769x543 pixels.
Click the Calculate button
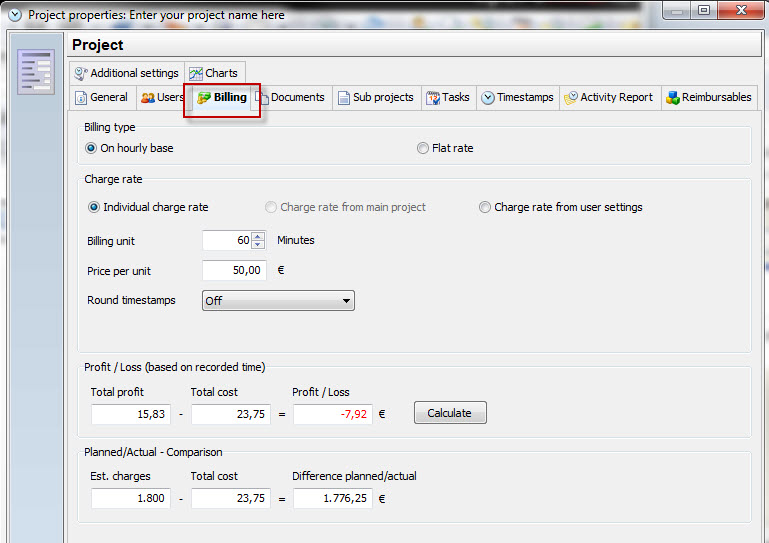click(x=450, y=413)
